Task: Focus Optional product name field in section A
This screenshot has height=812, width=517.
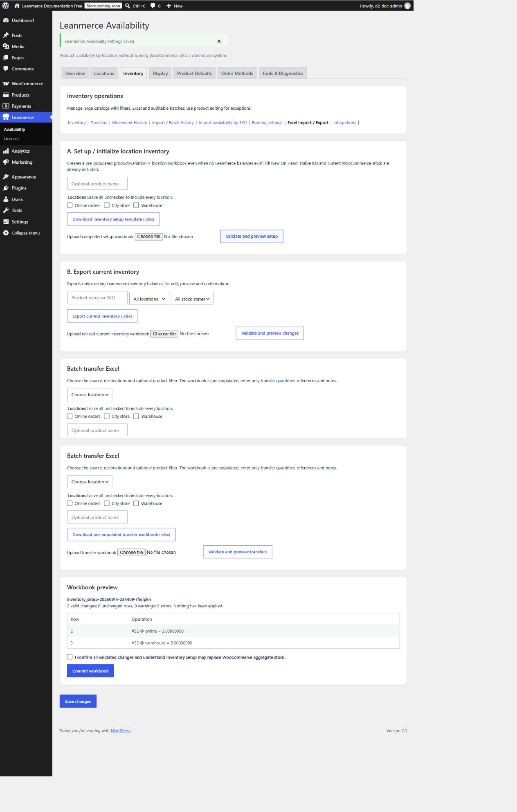Action: (97, 183)
